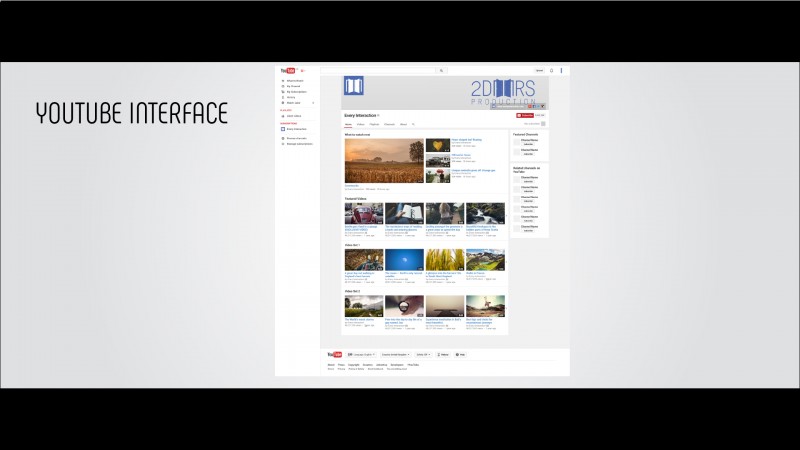This screenshot has height=450, width=800.
Task: Click the Upload button in header
Action: (x=539, y=70)
